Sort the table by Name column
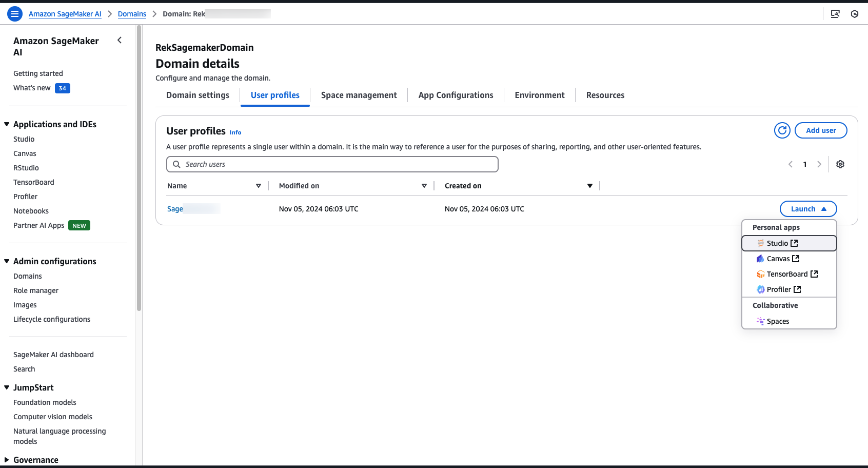The image size is (868, 468). pyautogui.click(x=259, y=186)
